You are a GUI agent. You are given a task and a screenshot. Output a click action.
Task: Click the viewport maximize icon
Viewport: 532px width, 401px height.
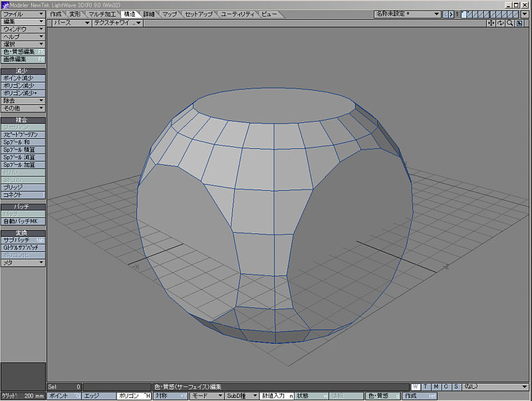[519, 23]
